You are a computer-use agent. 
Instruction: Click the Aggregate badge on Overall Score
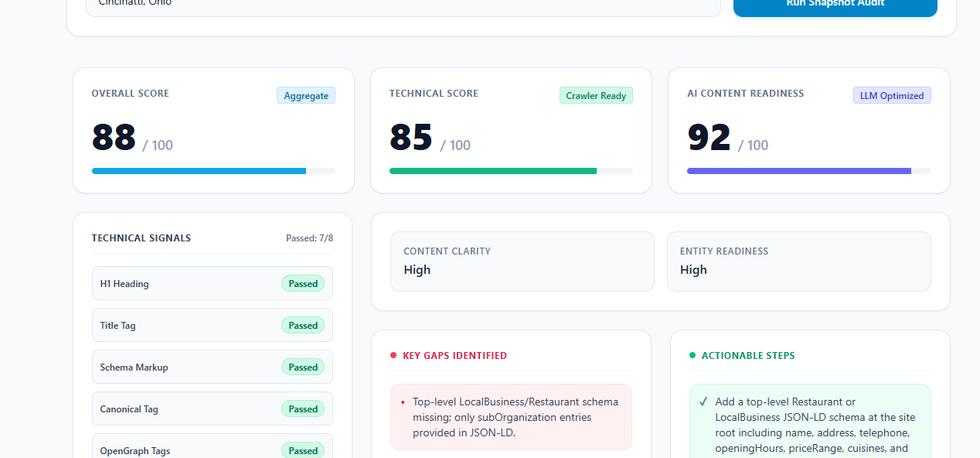tap(306, 95)
